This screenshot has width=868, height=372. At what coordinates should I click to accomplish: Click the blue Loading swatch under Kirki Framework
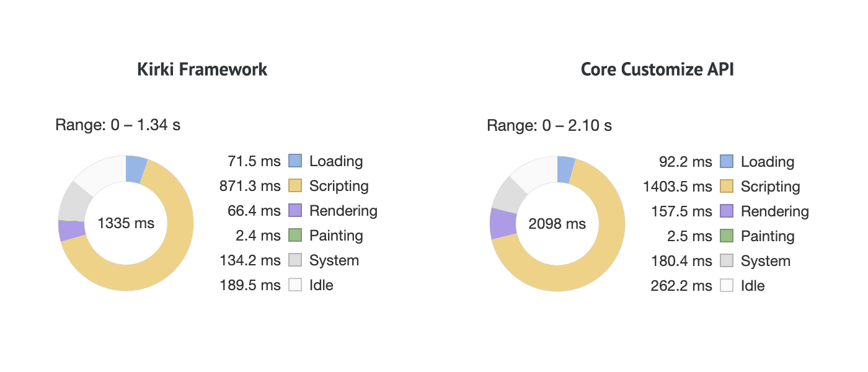click(x=295, y=161)
